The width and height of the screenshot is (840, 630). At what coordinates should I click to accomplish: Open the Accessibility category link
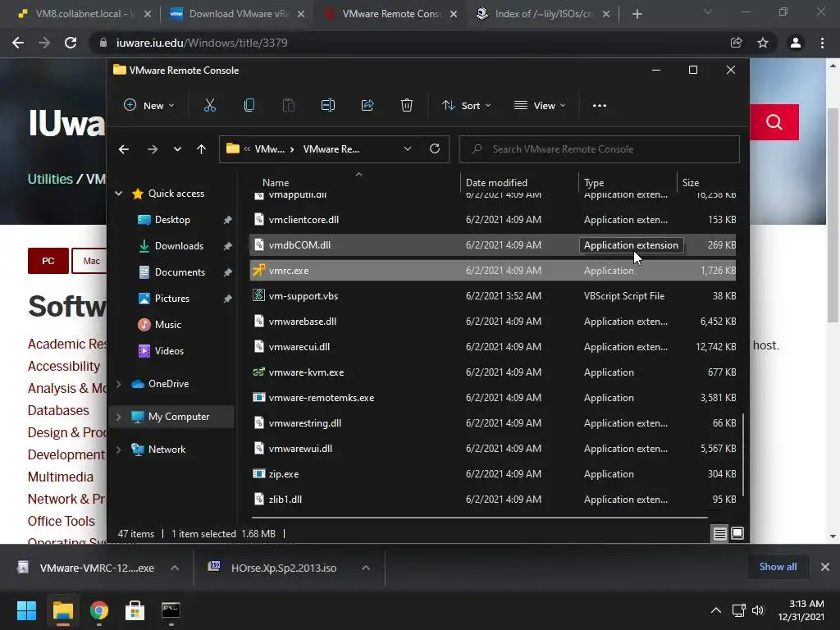(x=64, y=366)
